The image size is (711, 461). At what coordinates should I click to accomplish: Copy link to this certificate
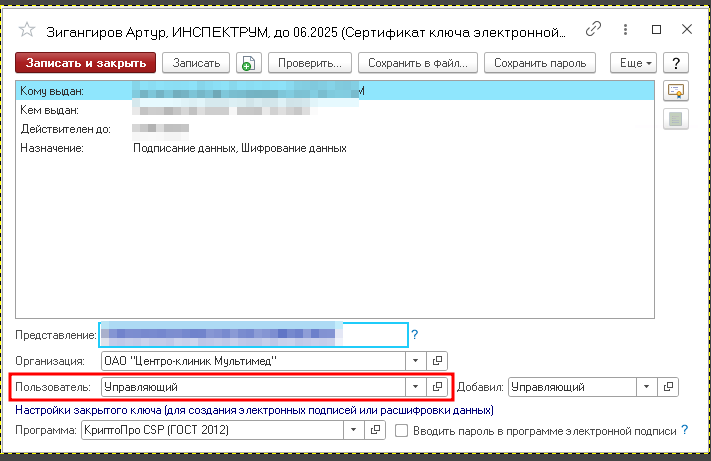(x=593, y=29)
